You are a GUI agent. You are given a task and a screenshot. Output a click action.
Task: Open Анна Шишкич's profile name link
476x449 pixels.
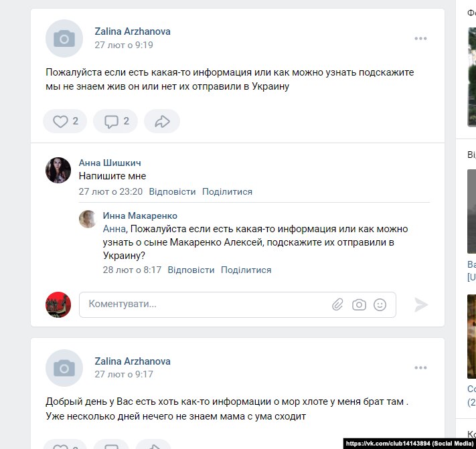coord(110,163)
